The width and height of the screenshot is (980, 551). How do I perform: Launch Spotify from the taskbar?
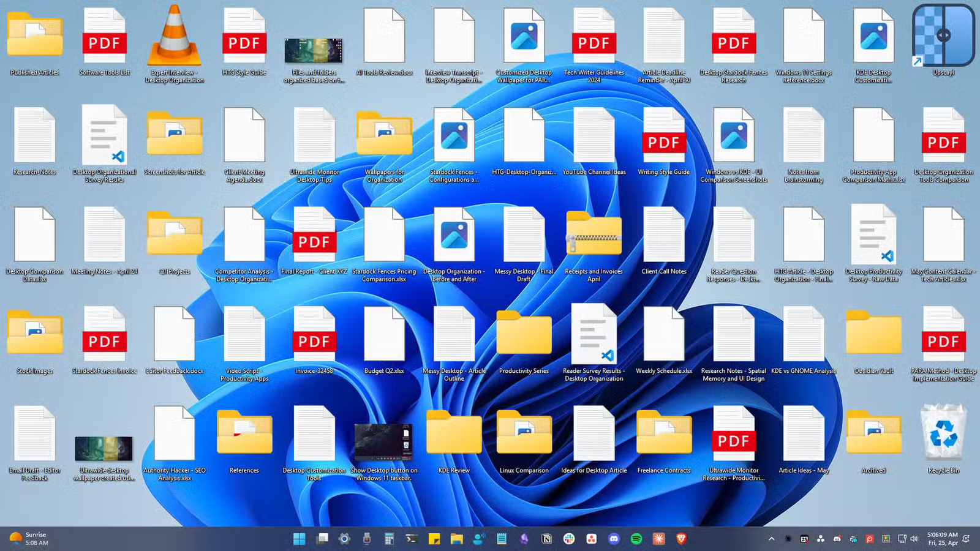(636, 539)
